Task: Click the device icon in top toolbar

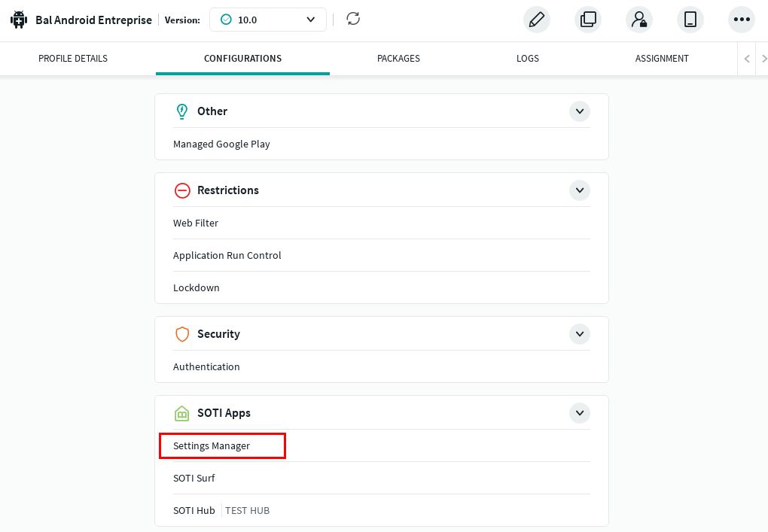Action: pos(690,20)
